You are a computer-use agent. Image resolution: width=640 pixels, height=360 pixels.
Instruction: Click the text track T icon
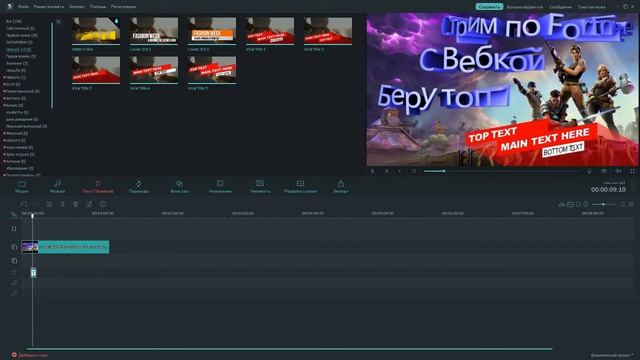pyautogui.click(x=14, y=272)
